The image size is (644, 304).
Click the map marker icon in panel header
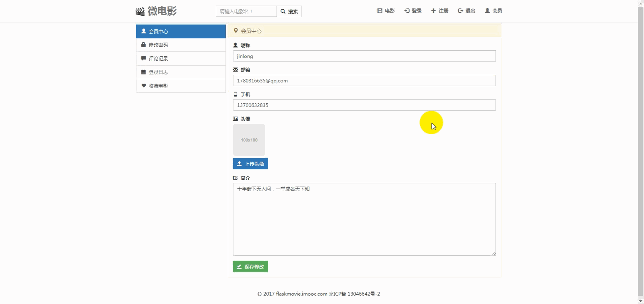[x=236, y=31]
